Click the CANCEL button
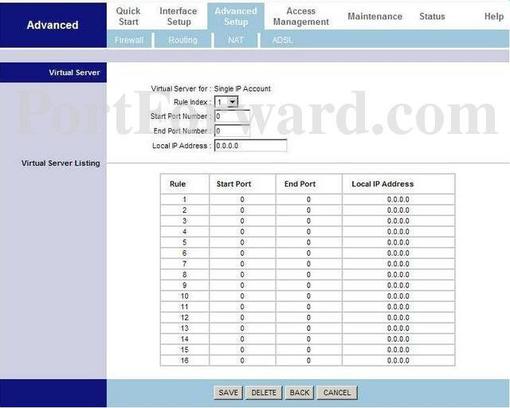 337,392
